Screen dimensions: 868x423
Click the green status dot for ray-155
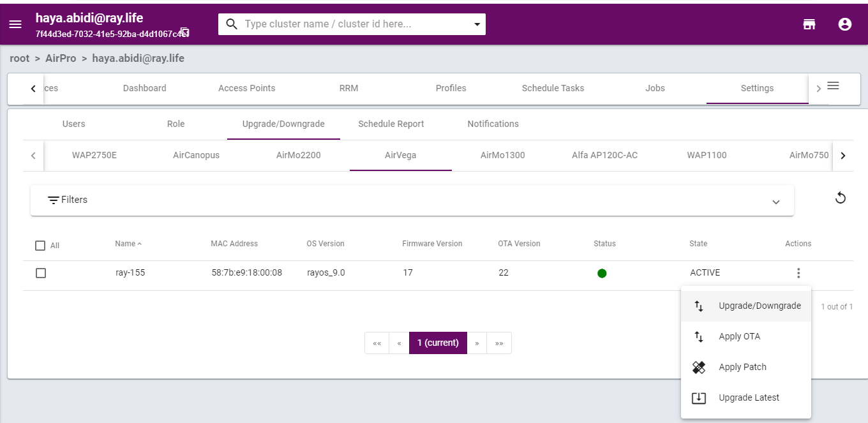tap(602, 273)
